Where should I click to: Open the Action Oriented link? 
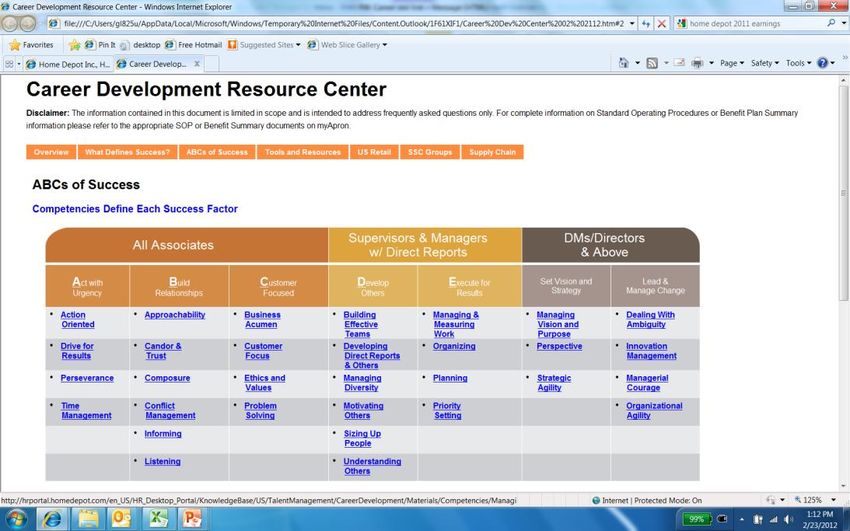tap(78, 320)
